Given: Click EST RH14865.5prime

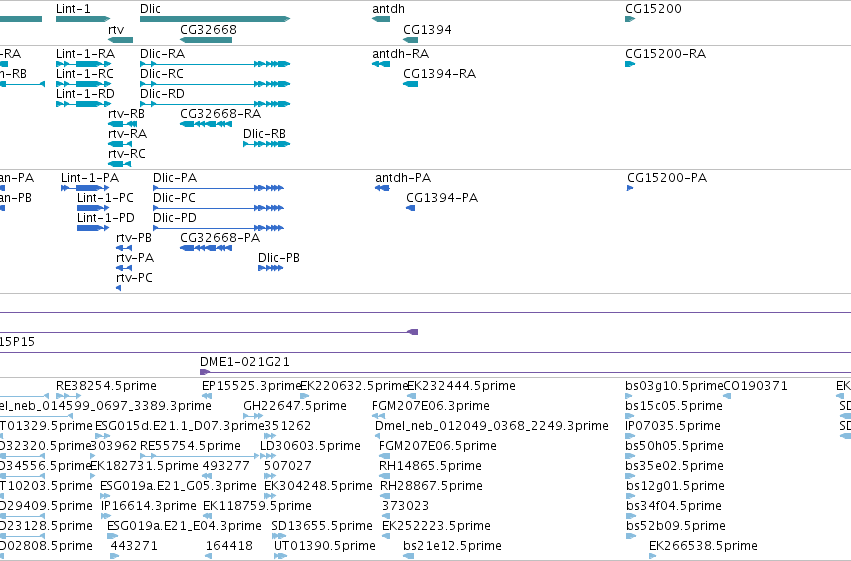Looking at the screenshot, I should [384, 476].
